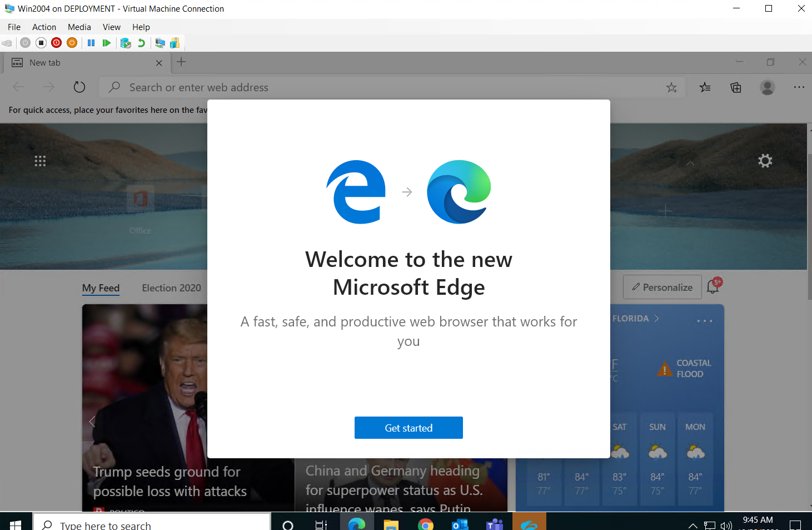Image resolution: width=812 pixels, height=530 pixels.
Task: Open Microsoft Edge from taskbar
Action: 356,524
